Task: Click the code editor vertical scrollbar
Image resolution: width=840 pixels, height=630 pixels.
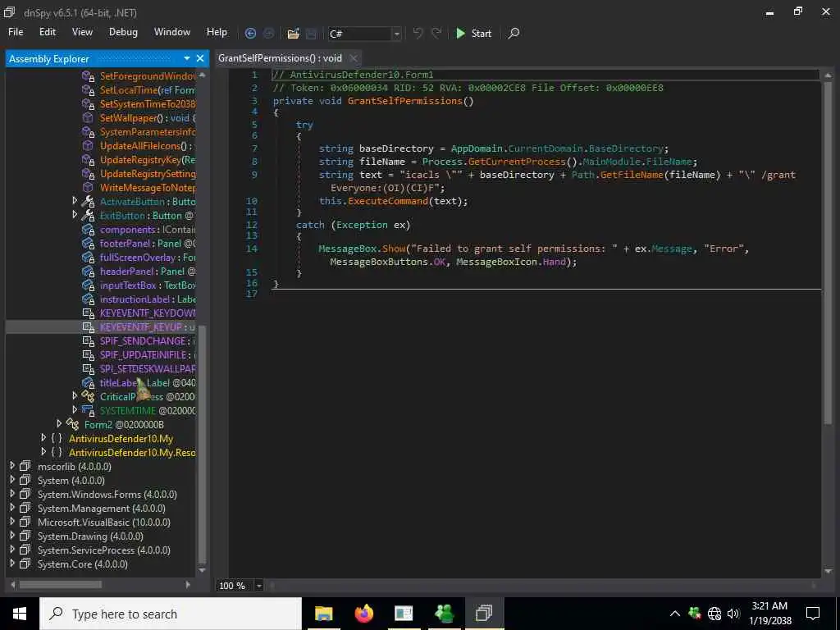Action: [x=829, y=254]
